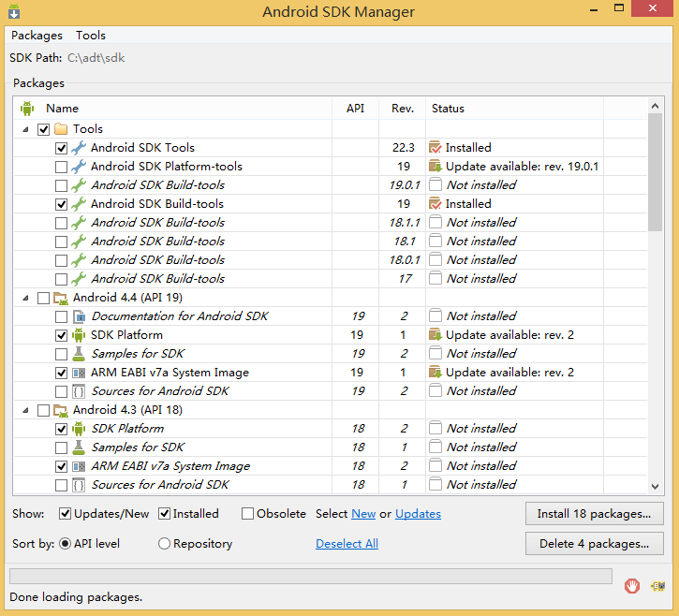Screen dimensions: 679x616
Task: Click the ARM EABI v7a System Image API 19 icon
Action: [79, 373]
